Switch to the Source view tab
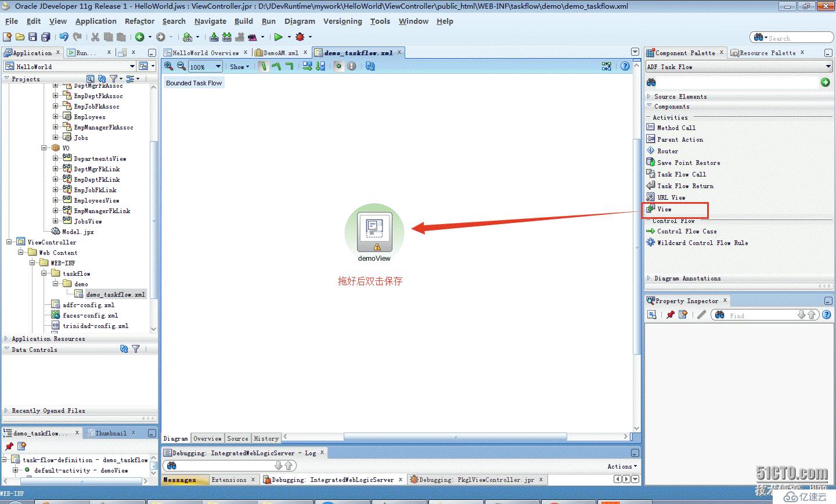Image resolution: width=836 pixels, height=504 pixels. [237, 438]
